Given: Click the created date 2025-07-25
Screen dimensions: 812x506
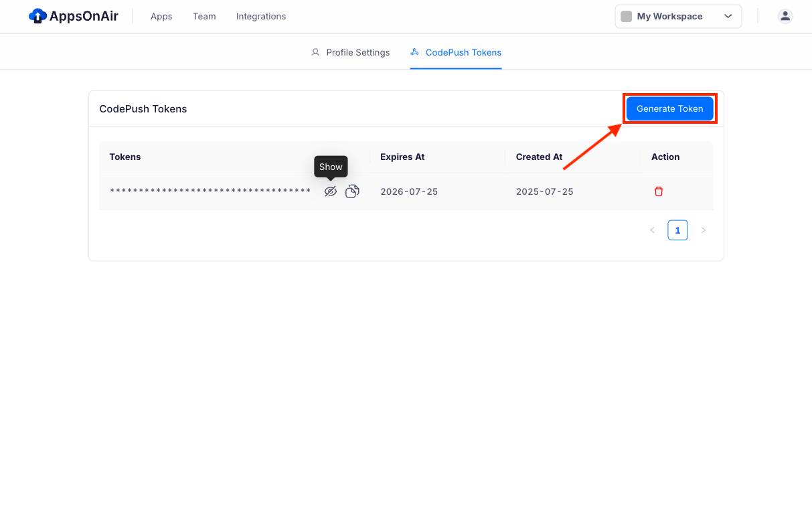Looking at the screenshot, I should [545, 191].
